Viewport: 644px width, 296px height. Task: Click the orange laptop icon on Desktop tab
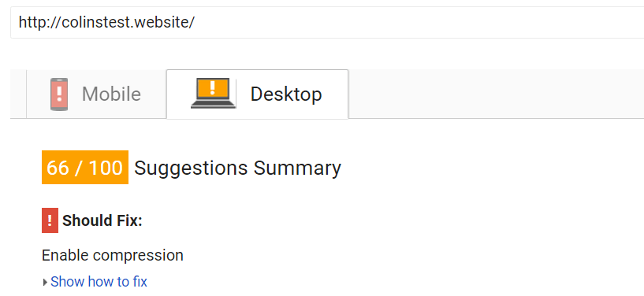(x=213, y=94)
